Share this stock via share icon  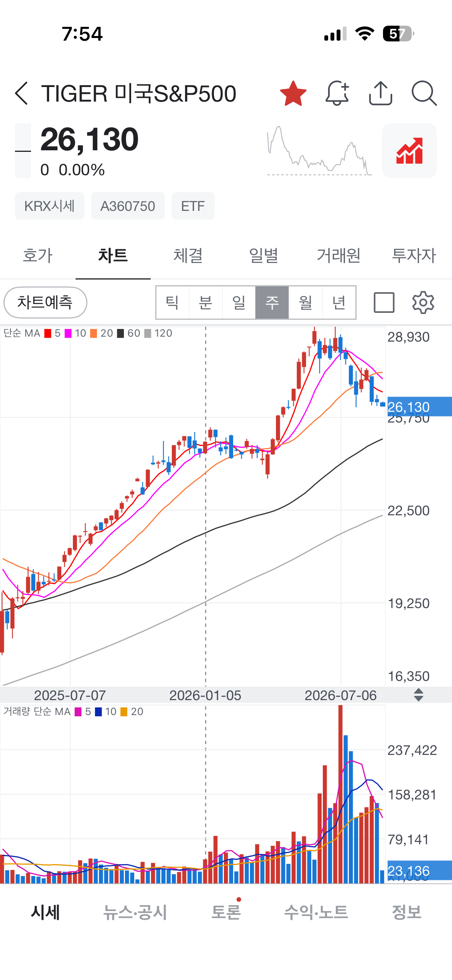(x=380, y=93)
